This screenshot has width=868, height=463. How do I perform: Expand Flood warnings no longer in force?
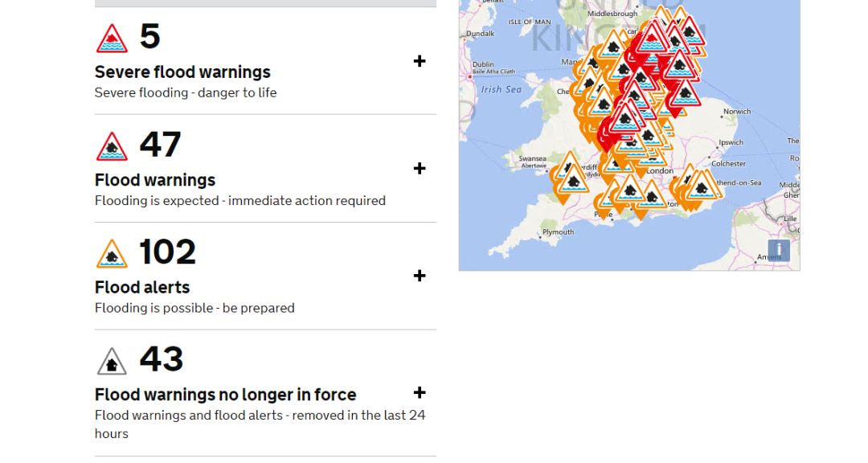[x=420, y=392]
